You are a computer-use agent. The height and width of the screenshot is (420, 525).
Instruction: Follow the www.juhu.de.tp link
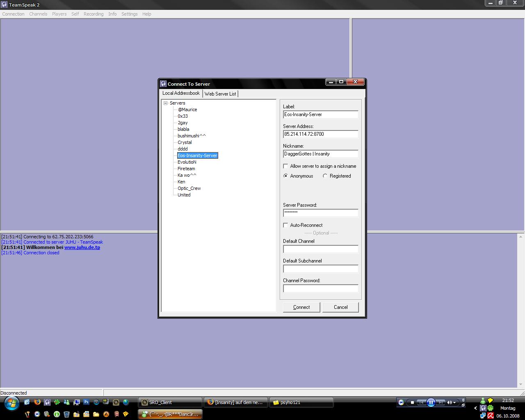pyautogui.click(x=82, y=247)
